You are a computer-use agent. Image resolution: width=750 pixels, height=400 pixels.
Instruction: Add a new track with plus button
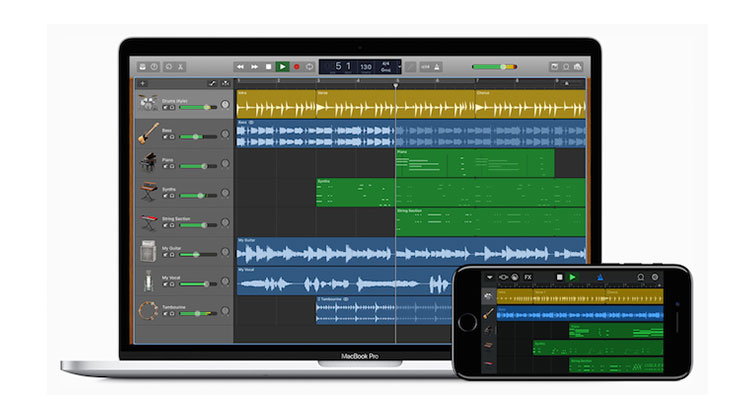click(142, 84)
